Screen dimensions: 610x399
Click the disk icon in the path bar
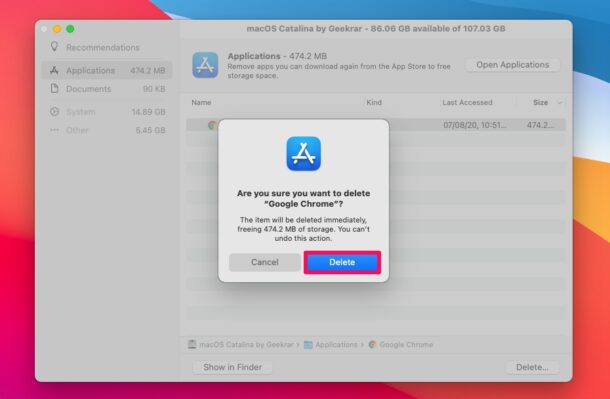(192, 345)
